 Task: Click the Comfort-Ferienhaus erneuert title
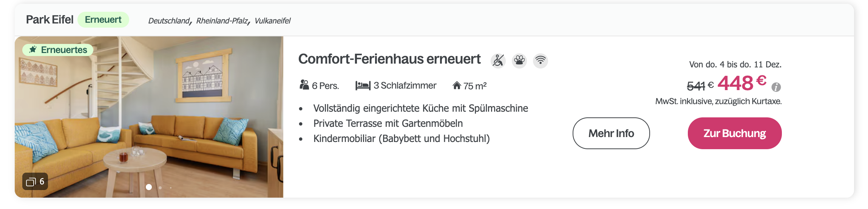point(389,59)
